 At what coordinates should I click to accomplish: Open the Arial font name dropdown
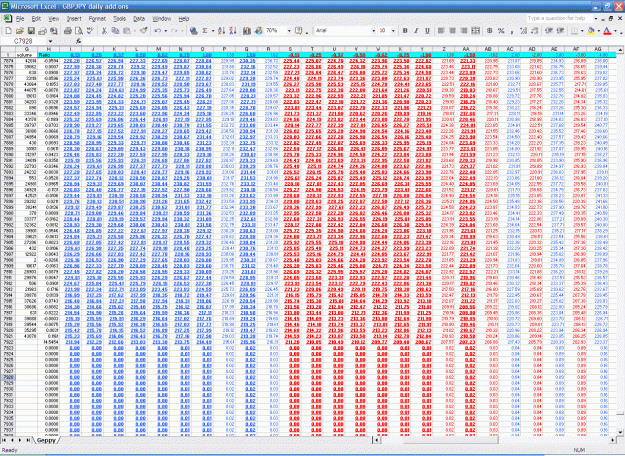coord(373,31)
